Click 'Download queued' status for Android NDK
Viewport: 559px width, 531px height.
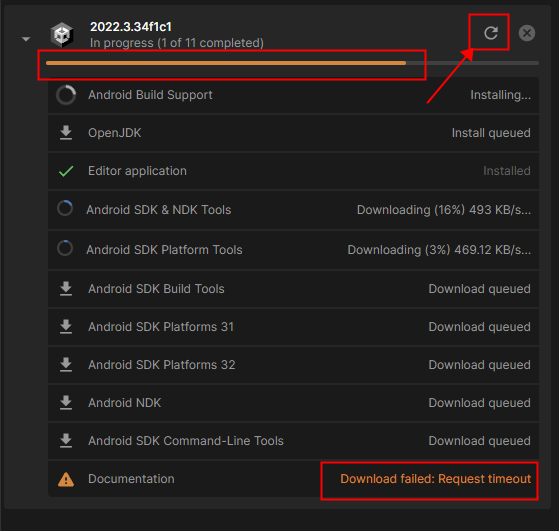479,403
